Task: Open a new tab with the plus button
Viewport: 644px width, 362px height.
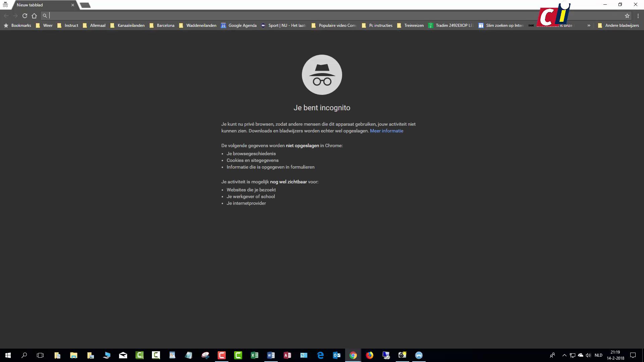Action: (x=85, y=5)
